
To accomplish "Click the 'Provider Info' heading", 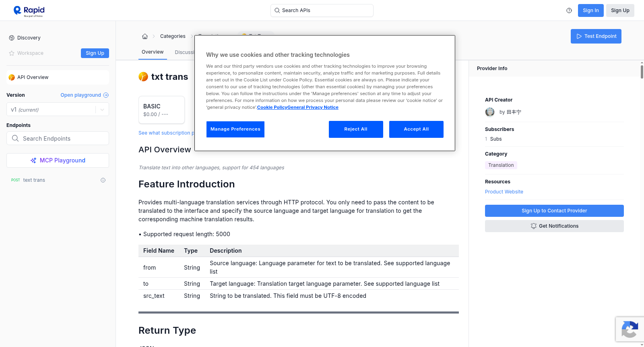I will pos(492,69).
